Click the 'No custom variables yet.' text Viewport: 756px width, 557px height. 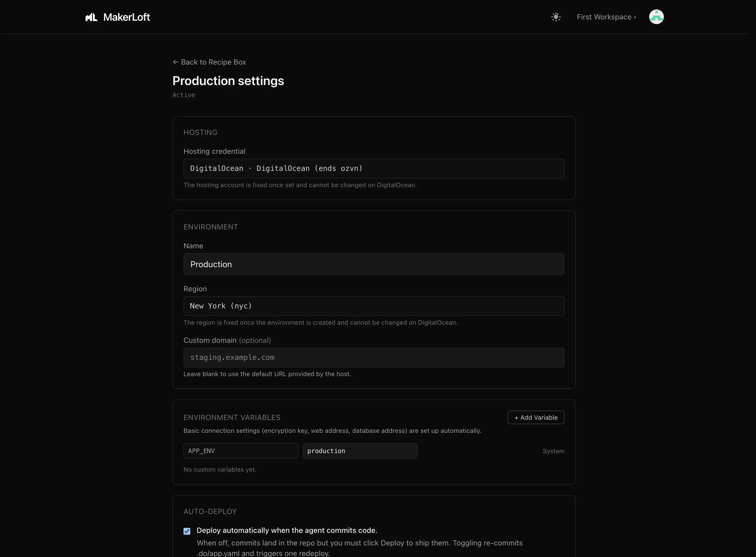point(220,469)
